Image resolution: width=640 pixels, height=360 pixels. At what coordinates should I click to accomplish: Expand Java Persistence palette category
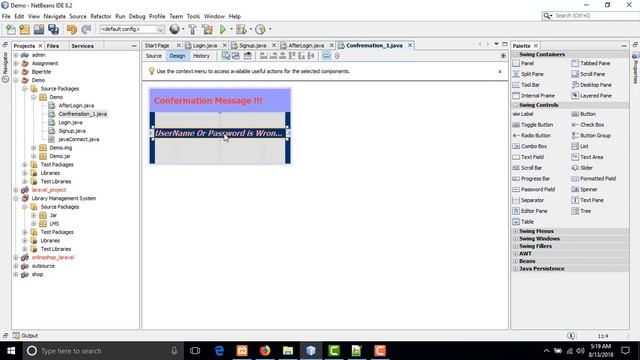pyautogui.click(x=516, y=269)
